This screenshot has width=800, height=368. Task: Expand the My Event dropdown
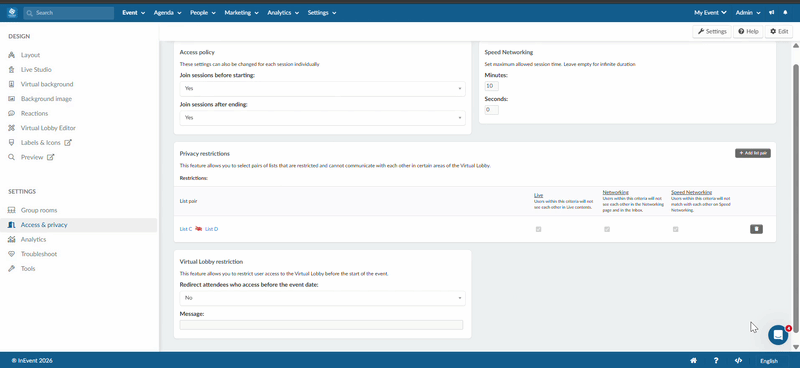click(710, 13)
